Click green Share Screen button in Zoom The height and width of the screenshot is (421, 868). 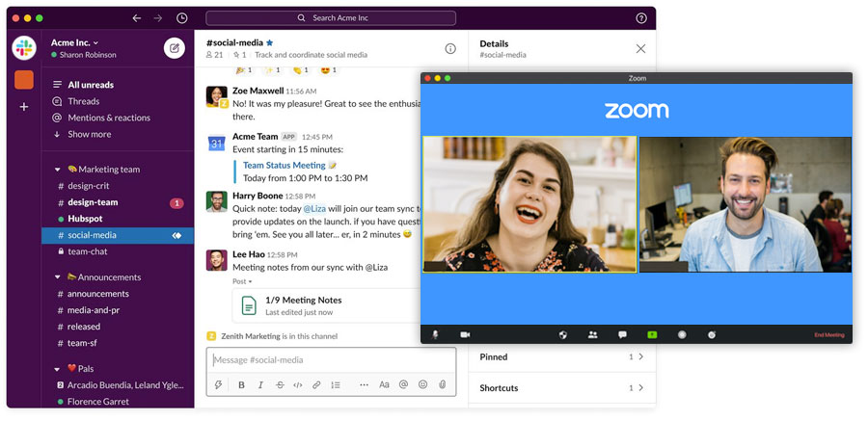click(652, 334)
